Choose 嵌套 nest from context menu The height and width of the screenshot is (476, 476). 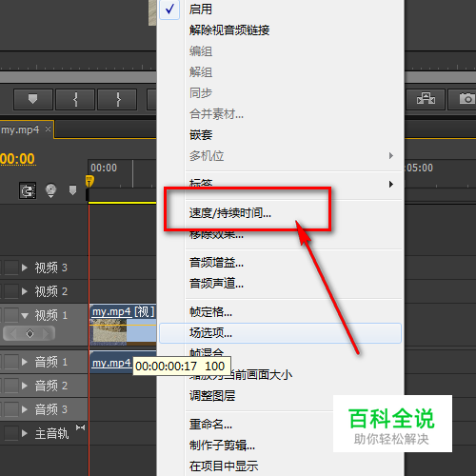[201, 135]
